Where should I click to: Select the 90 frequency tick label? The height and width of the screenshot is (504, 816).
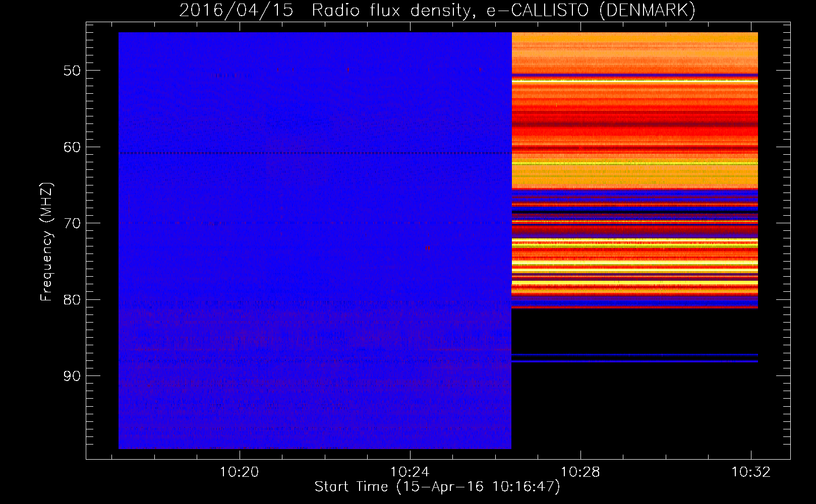72,376
